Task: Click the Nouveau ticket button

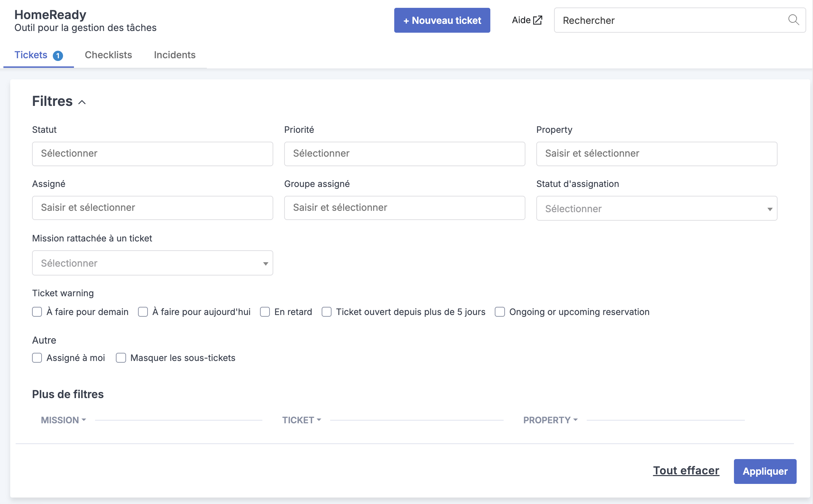Action: (442, 20)
